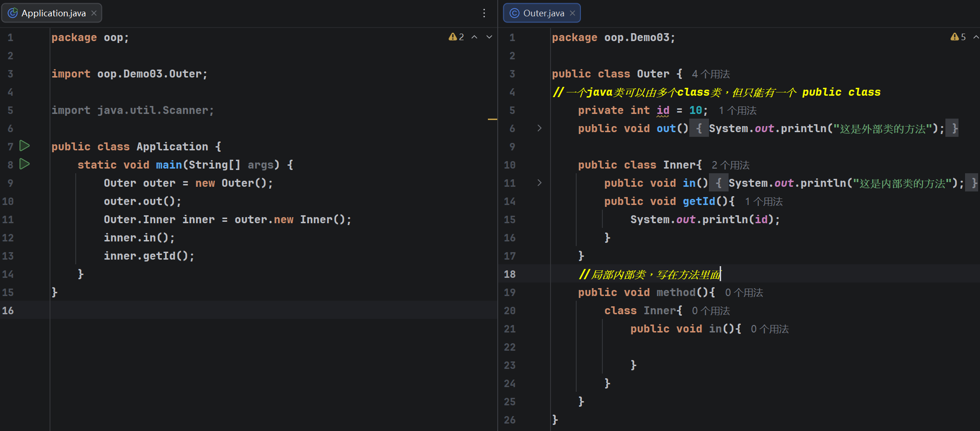This screenshot has width=980, height=431.
Task: Show the 0 个用法 hint beside method()
Action: [744, 293]
